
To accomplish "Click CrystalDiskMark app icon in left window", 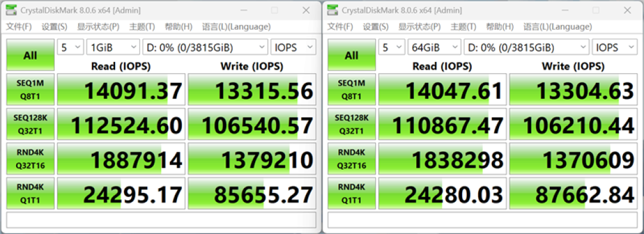I will point(12,10).
